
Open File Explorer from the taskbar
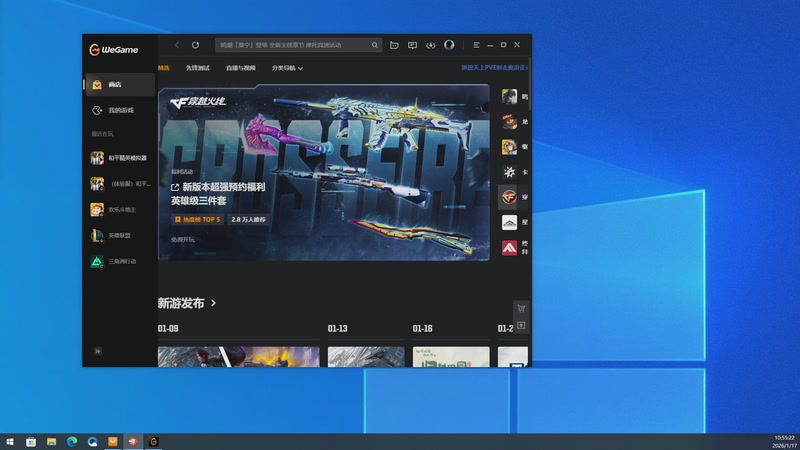pyautogui.click(x=52, y=442)
